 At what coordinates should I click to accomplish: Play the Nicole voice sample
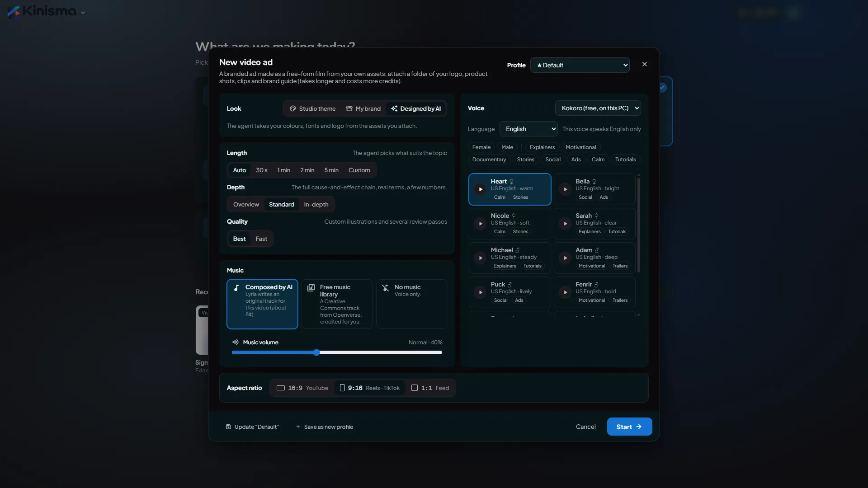[x=481, y=224]
